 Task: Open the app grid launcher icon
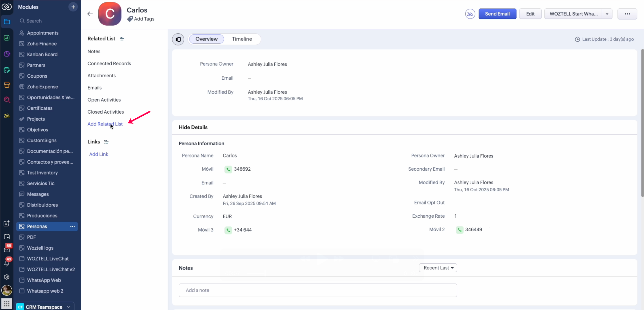(7, 304)
